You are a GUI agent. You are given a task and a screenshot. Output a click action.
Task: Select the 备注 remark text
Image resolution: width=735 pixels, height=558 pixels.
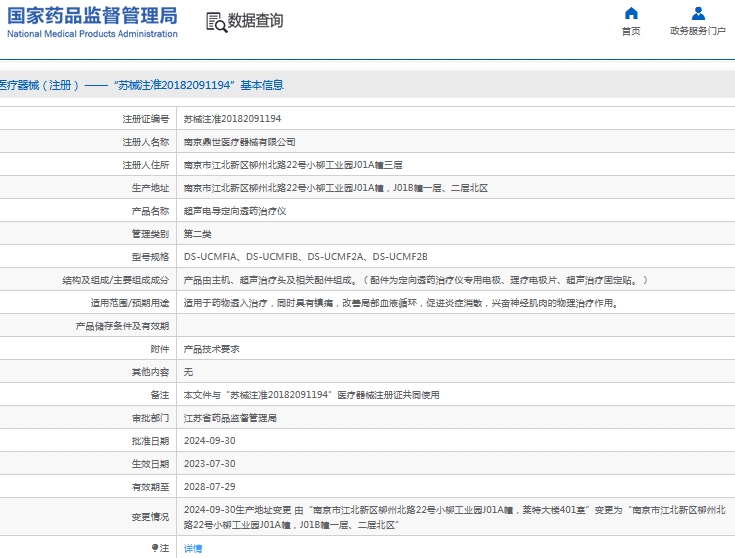311,395
